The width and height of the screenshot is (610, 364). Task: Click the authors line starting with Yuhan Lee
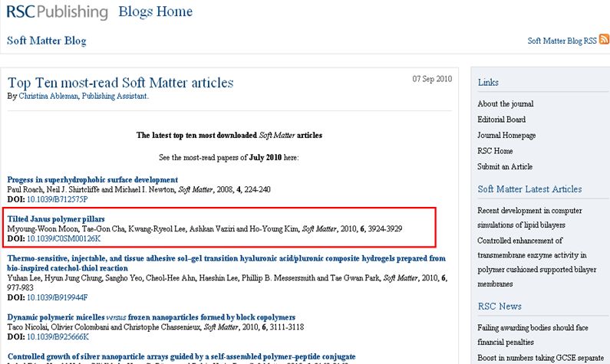click(227, 283)
